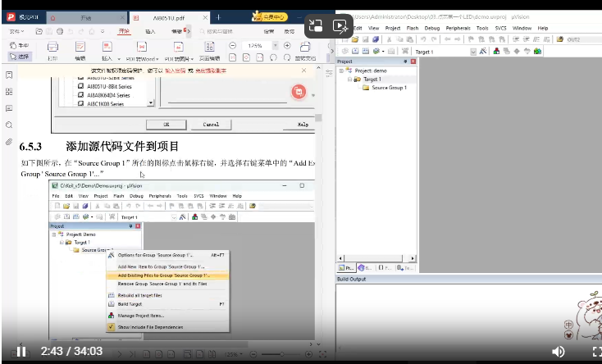Open file icon in uVision toolbar
This screenshot has height=364, width=602.
coord(355,39)
